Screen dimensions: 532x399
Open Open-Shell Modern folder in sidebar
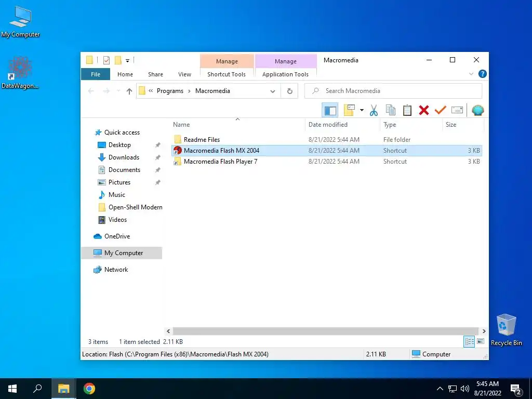point(135,207)
